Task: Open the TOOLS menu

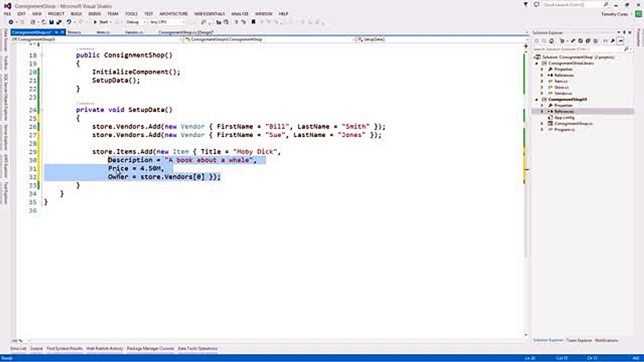Action: point(131,14)
